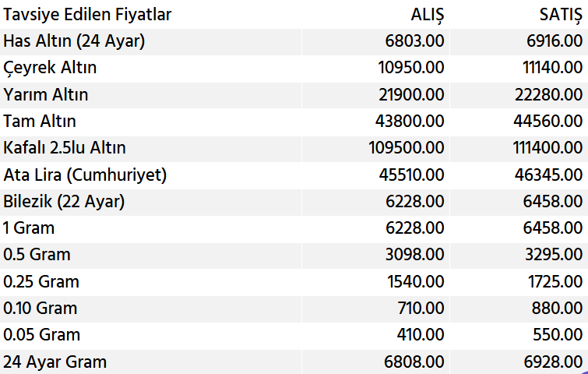
Task: Click the 24 Ayar Gram row label
Action: tap(55, 362)
